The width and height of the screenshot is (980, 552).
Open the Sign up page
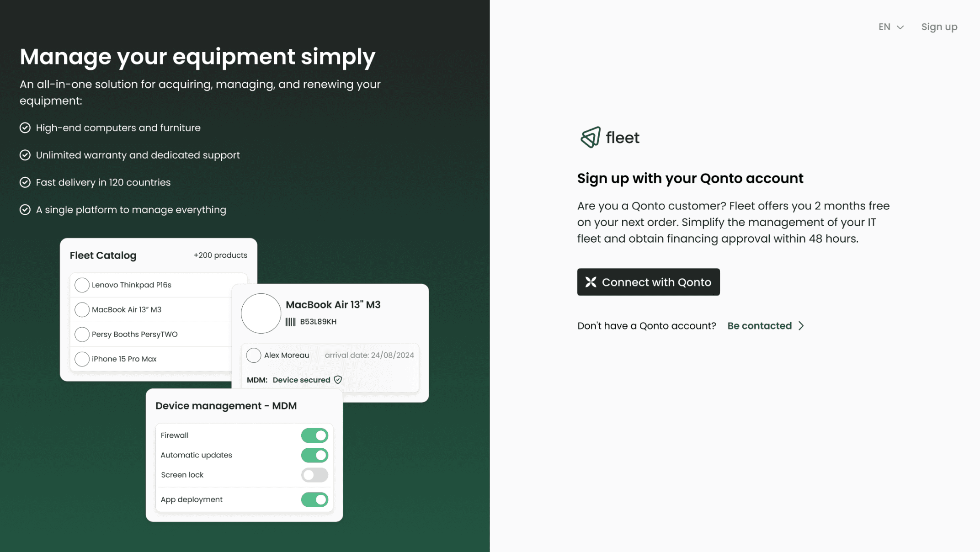coord(939,27)
